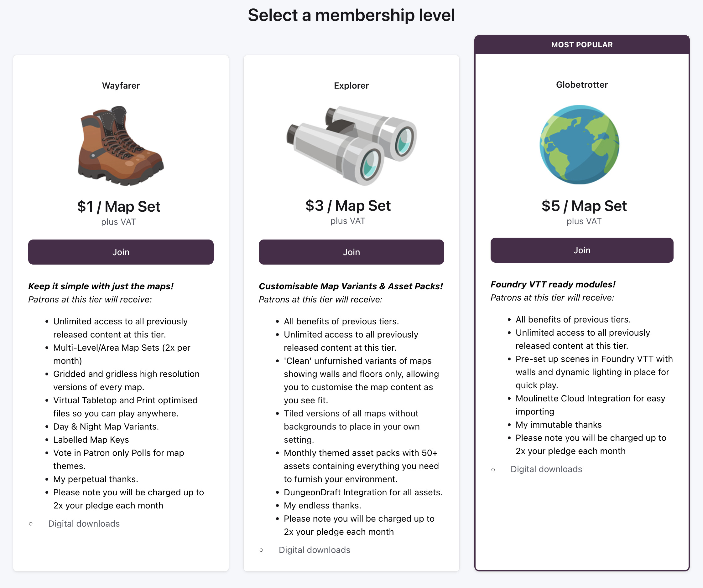Viewport: 703px width, 588px height.
Task: Click Customisable Map Variants & Asset Packs heading
Action: pyautogui.click(x=351, y=286)
